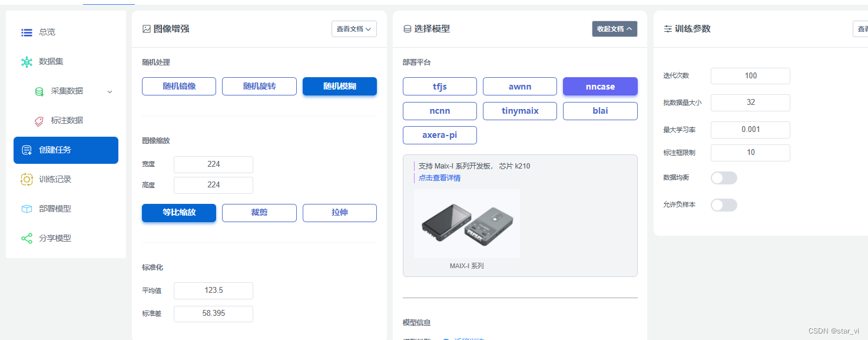
Task: Select the tfjs deployment platform
Action: click(440, 87)
